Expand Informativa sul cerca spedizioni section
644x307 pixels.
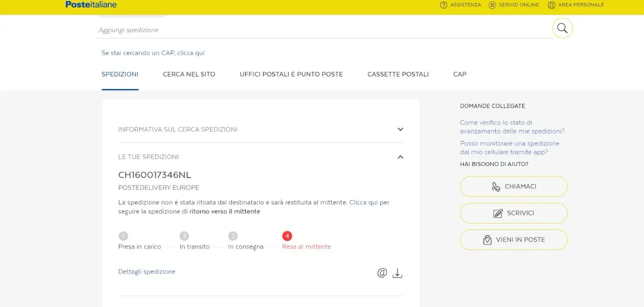coord(261,129)
